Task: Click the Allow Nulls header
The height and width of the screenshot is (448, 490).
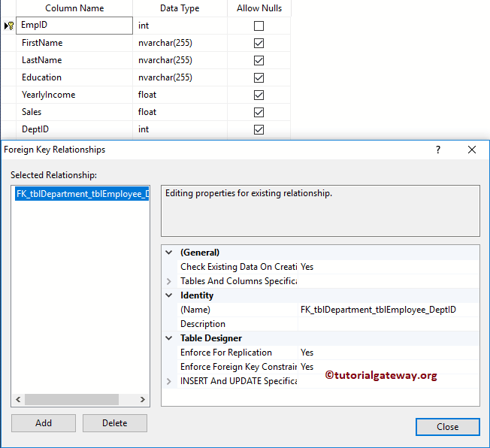Action: pos(259,8)
